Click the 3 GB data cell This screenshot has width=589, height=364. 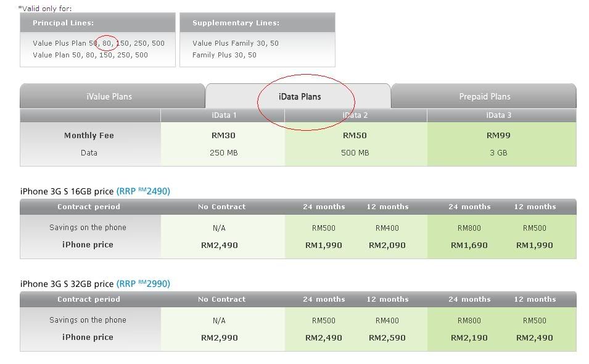pos(498,152)
